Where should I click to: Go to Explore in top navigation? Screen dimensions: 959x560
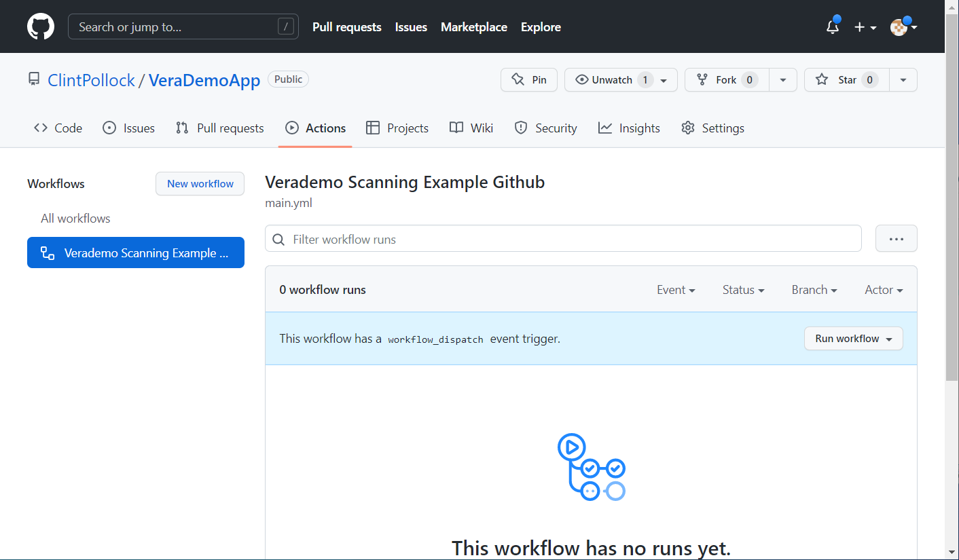(x=541, y=27)
